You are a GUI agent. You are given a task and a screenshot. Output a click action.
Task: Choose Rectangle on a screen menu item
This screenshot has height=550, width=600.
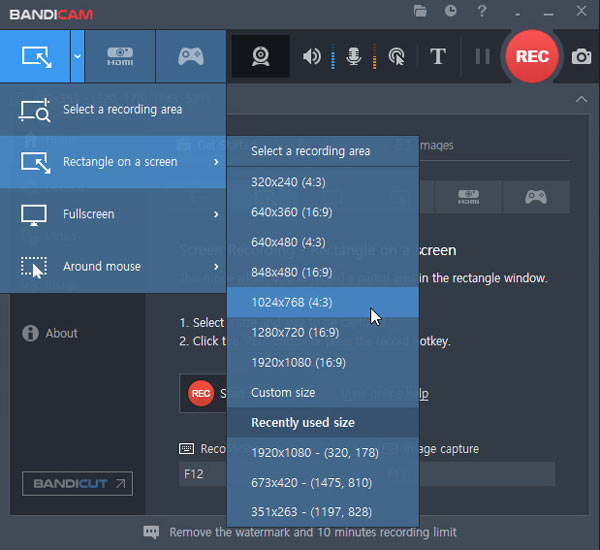[113, 162]
